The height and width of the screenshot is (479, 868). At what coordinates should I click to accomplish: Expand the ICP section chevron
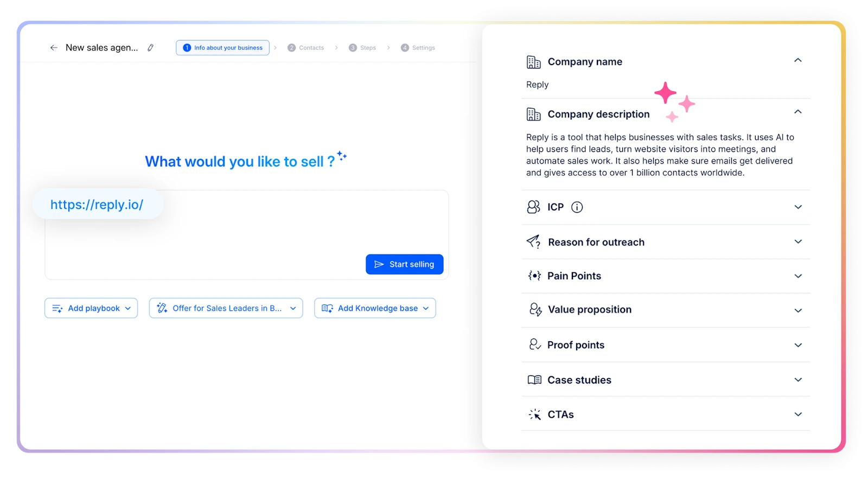tap(798, 207)
